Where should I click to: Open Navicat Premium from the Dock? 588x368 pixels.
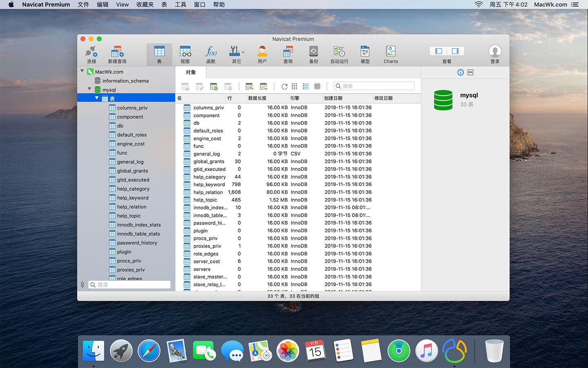click(x=454, y=351)
